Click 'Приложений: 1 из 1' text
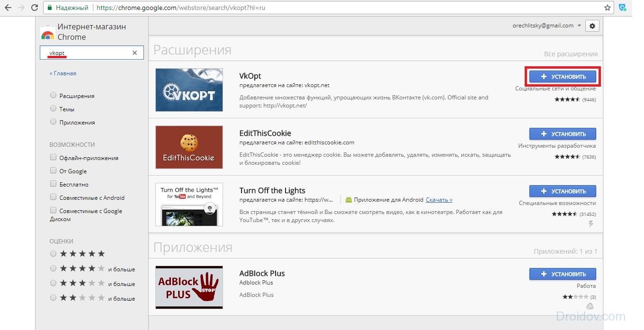This screenshot has height=330, width=644. click(x=565, y=251)
